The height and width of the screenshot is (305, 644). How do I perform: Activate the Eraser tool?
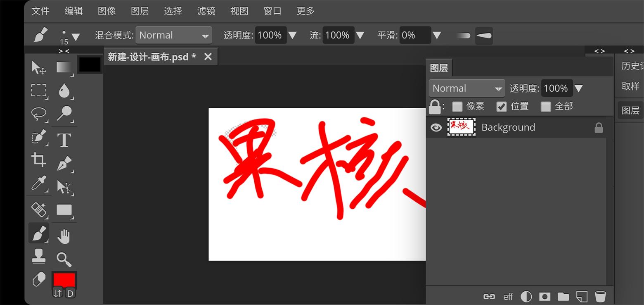[x=38, y=280]
